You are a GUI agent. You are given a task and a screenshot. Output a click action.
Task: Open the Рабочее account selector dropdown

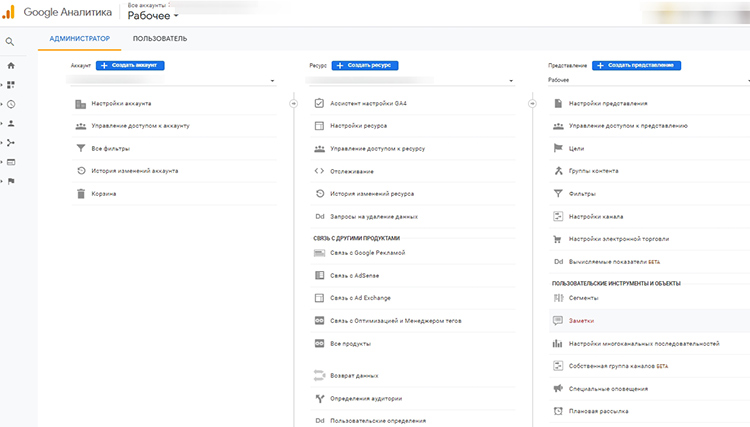(153, 16)
